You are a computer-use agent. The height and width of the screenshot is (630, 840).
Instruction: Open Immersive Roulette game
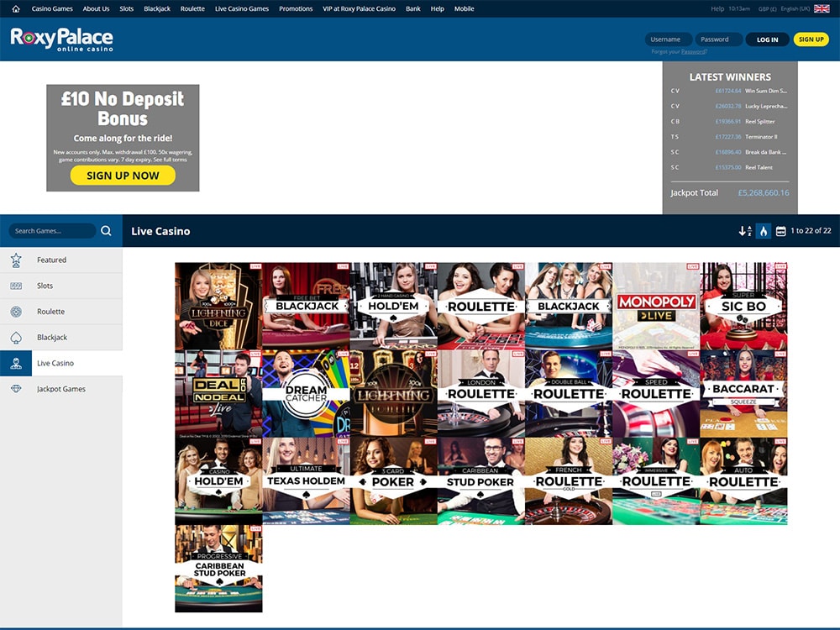pos(656,481)
